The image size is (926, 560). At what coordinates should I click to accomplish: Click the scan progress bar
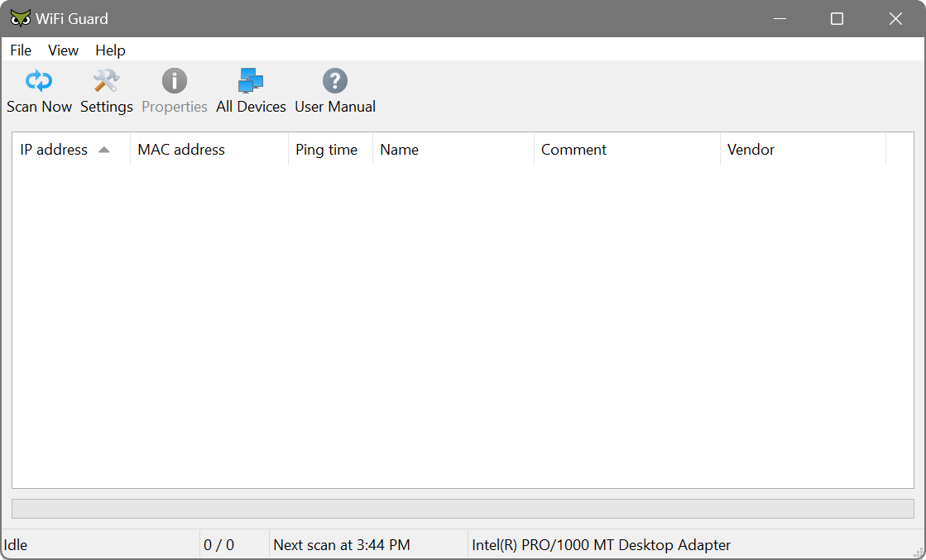click(x=463, y=509)
